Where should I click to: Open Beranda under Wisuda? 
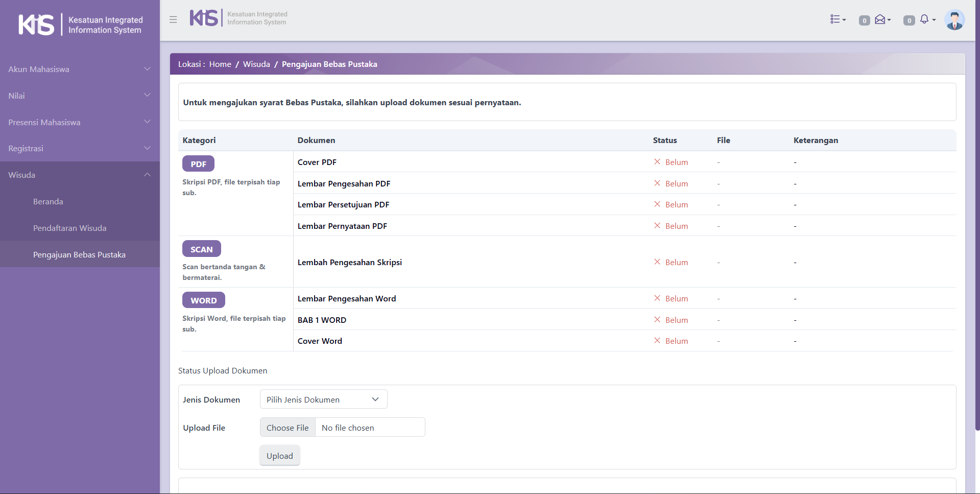[x=48, y=201]
